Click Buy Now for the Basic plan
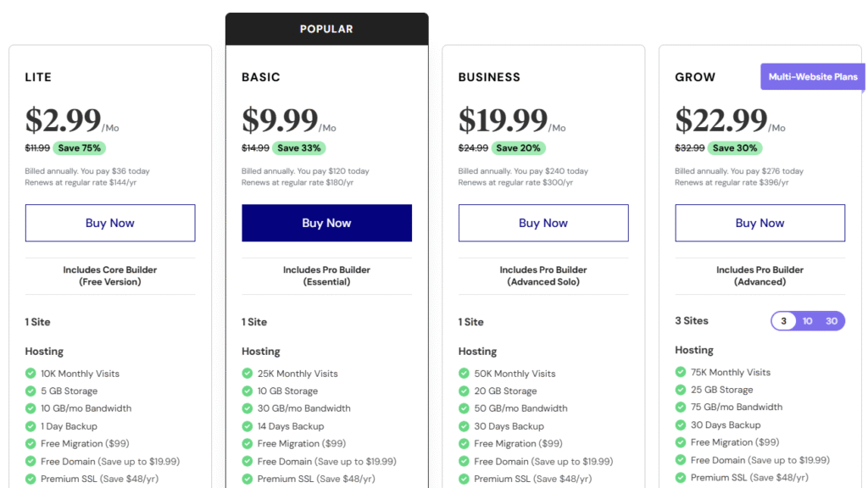The height and width of the screenshot is (488, 868). point(326,223)
